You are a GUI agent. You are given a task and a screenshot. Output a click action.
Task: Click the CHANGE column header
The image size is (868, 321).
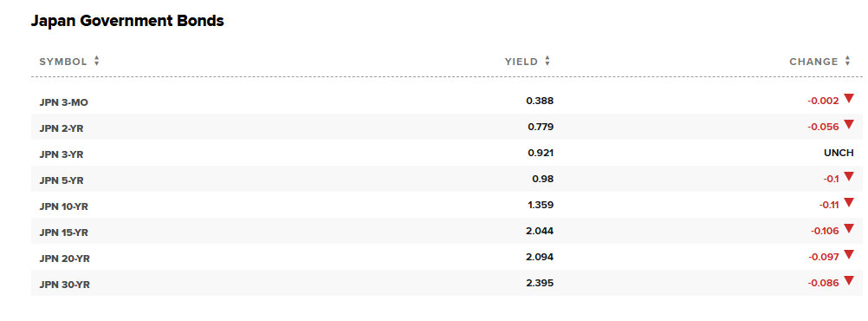(x=813, y=62)
